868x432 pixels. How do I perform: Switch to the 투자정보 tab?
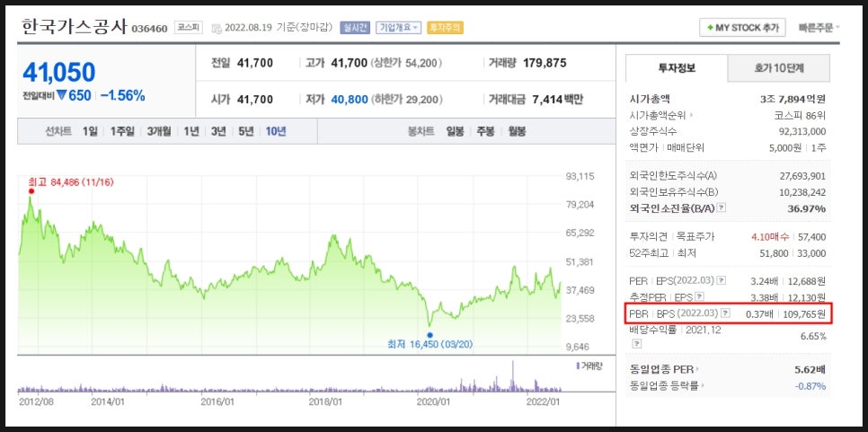[x=677, y=68]
